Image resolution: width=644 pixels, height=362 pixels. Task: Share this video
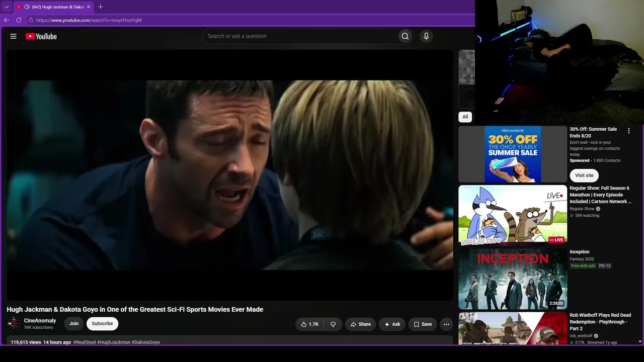[x=360, y=324]
